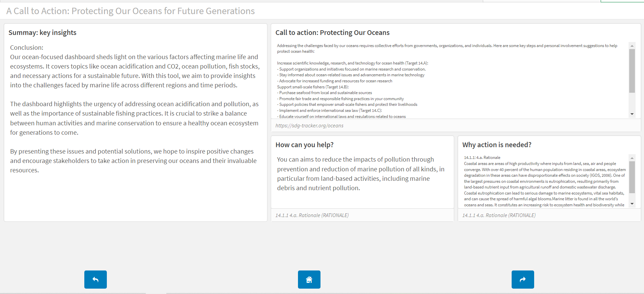Viewport: 644px width, 294px height.
Task: Click up arrow in Why action needed scrollbar
Action: (x=632, y=158)
